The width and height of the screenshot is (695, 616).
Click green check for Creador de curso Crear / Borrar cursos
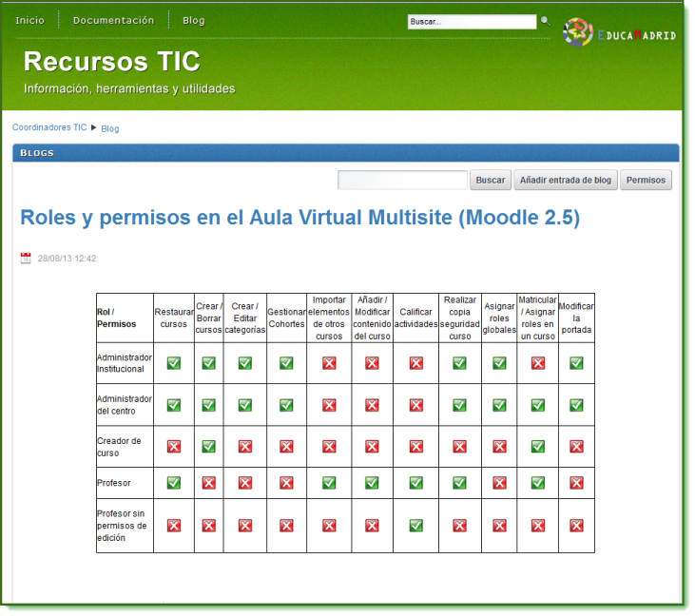point(208,446)
